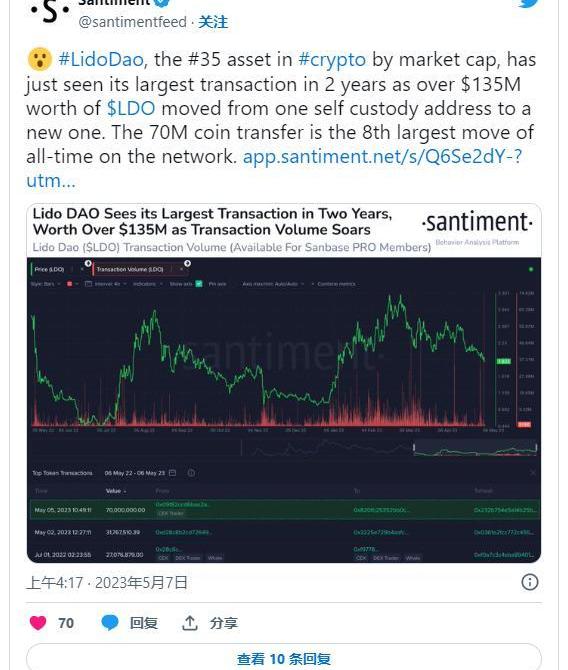
Task: Pick the red bar color swatch
Action: coord(69,284)
